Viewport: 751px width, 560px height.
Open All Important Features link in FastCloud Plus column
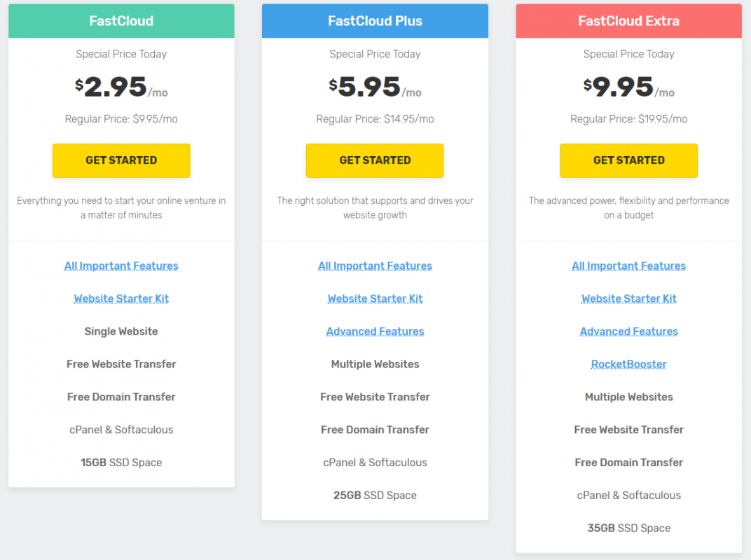click(375, 265)
